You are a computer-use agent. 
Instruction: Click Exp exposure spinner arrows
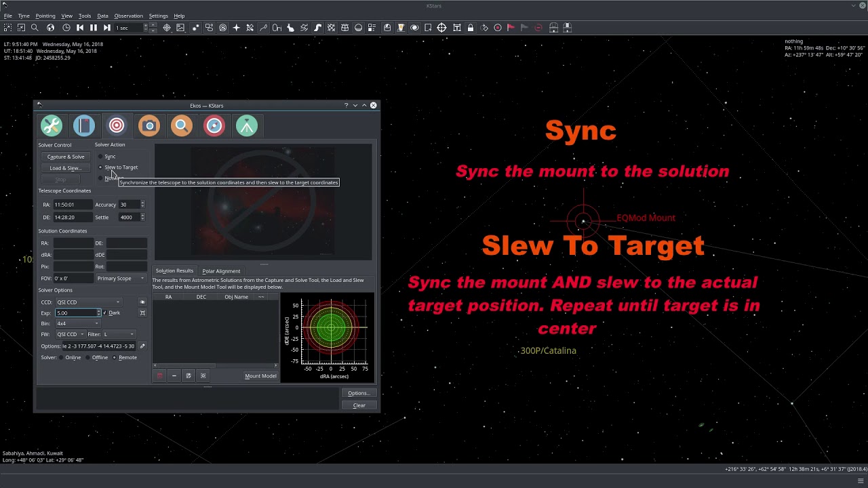click(99, 313)
